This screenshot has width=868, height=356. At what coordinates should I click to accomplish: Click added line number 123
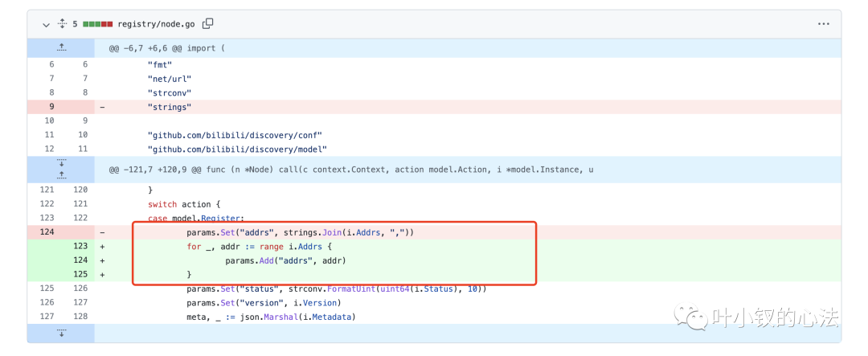tap(81, 247)
